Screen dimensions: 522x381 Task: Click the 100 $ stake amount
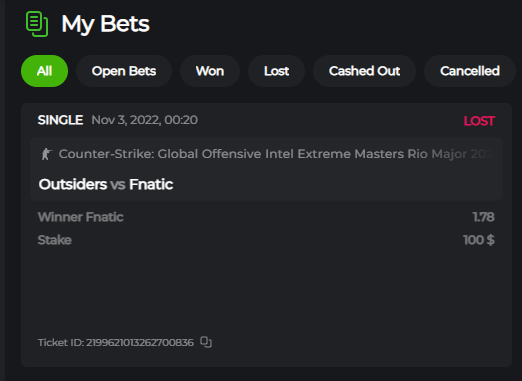[x=479, y=240]
